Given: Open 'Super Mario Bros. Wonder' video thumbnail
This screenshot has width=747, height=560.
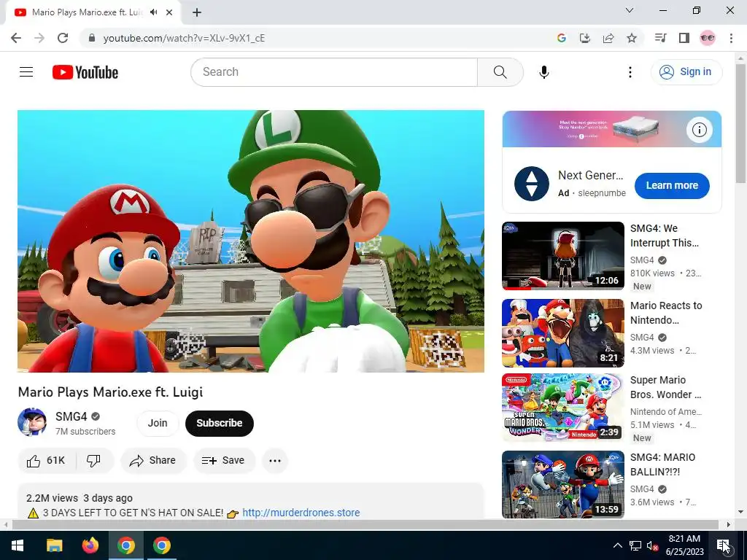Looking at the screenshot, I should tap(562, 408).
